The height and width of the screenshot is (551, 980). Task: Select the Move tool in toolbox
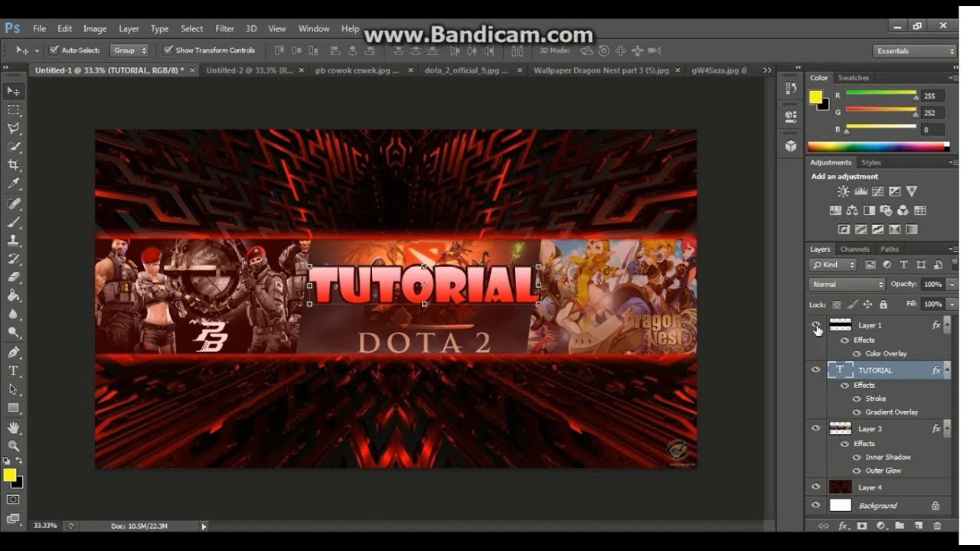(13, 91)
